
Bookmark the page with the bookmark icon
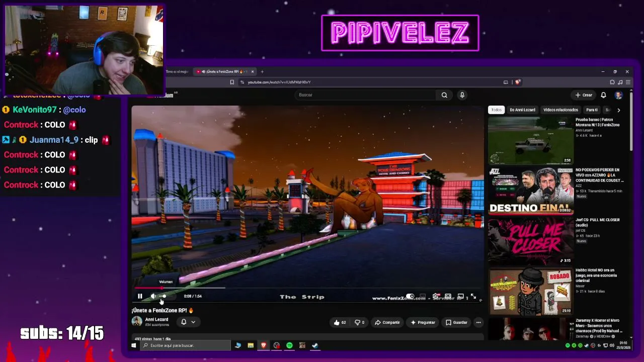click(232, 82)
